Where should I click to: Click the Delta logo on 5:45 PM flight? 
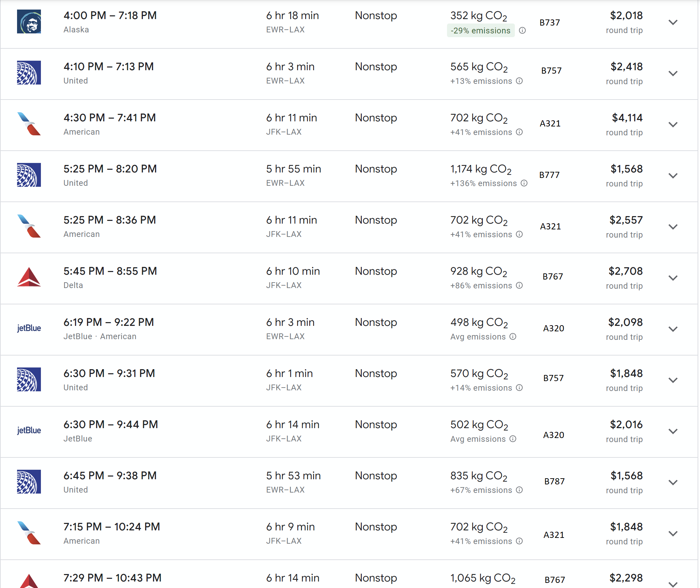point(29,277)
